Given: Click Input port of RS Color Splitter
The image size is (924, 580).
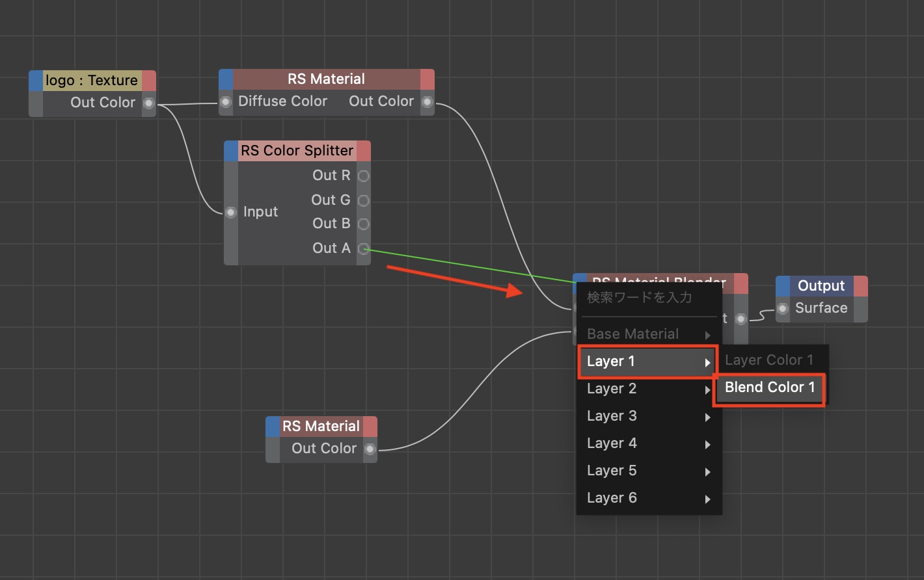Looking at the screenshot, I should [231, 213].
